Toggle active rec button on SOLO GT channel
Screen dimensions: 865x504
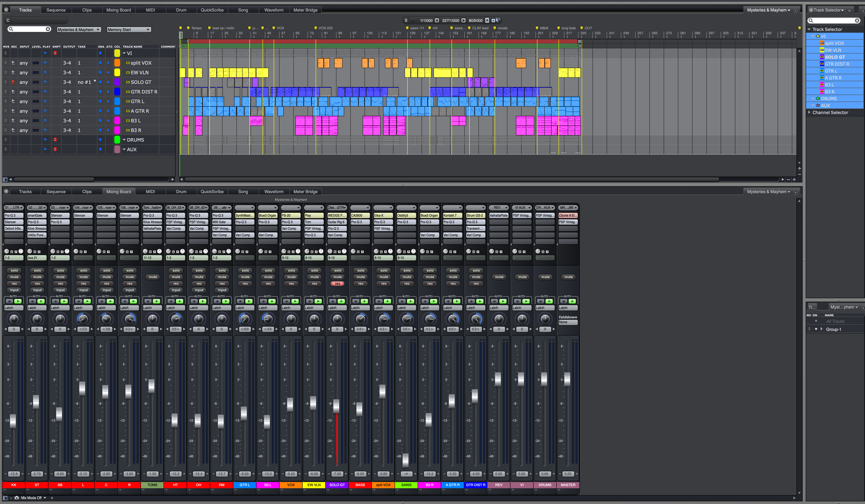pos(338,283)
